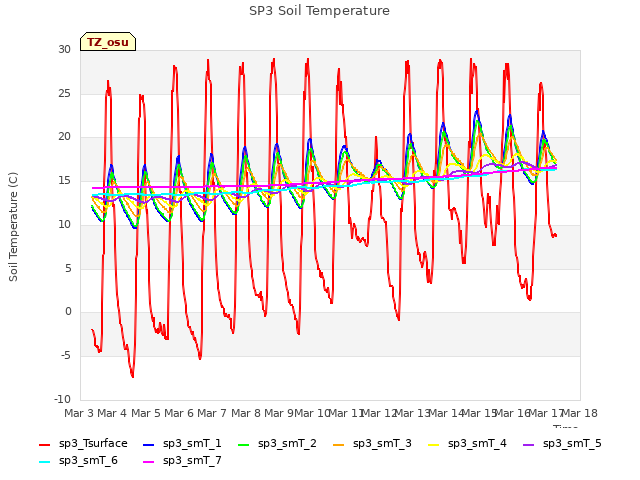This screenshot has width=640, height=480.
Task: Toggle sp3_smT_1 legend entry
Action: pos(182,444)
